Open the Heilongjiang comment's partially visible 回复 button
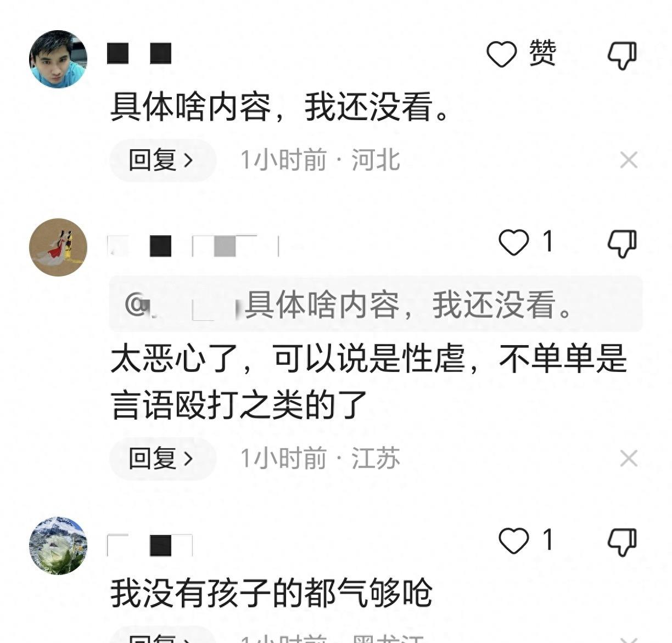This screenshot has height=643, width=672. [x=163, y=636]
